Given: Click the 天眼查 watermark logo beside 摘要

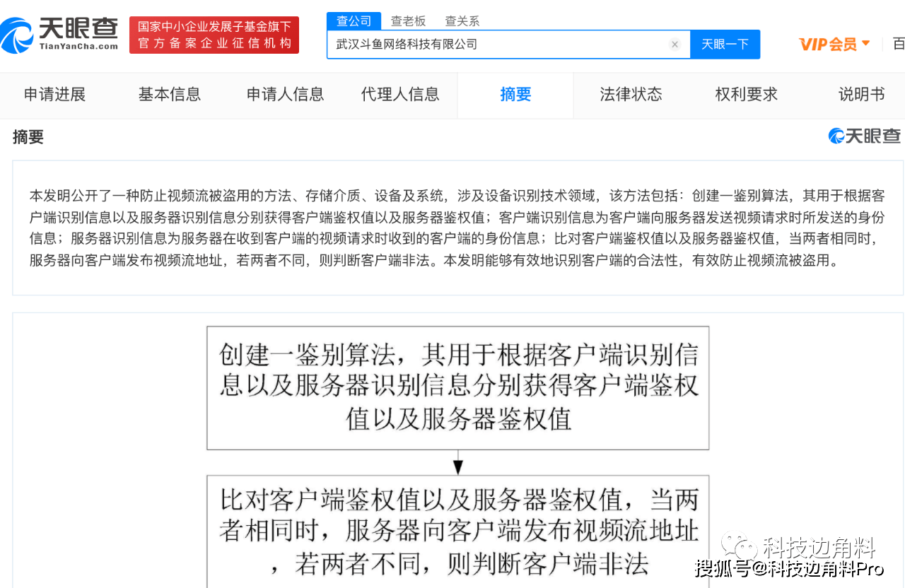Looking at the screenshot, I should click(x=864, y=136).
